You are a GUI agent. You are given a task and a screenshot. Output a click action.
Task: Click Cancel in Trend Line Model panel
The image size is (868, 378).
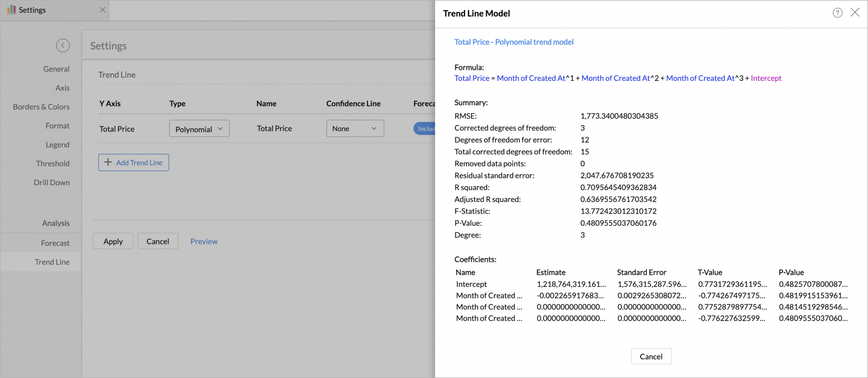coord(651,356)
